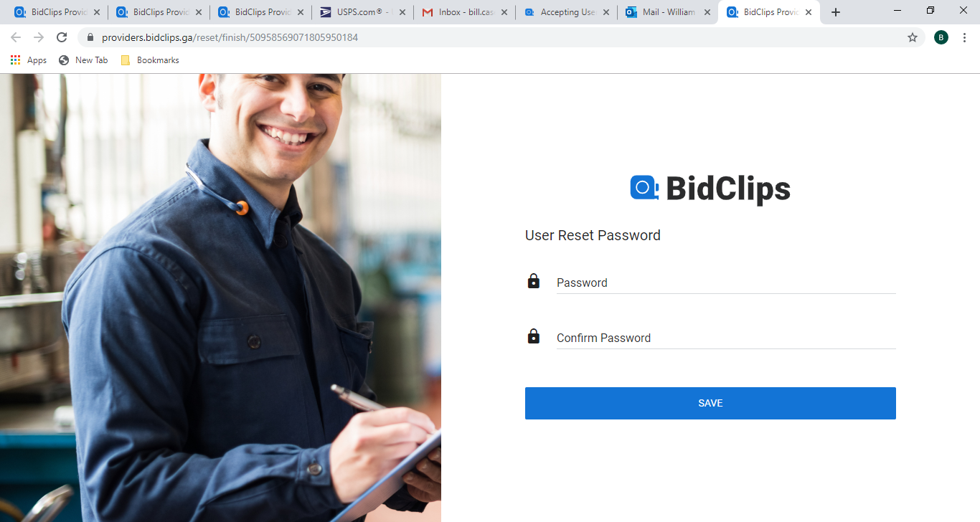Go back using browser back arrow
Viewport: 980px width, 522px height.
(16, 37)
